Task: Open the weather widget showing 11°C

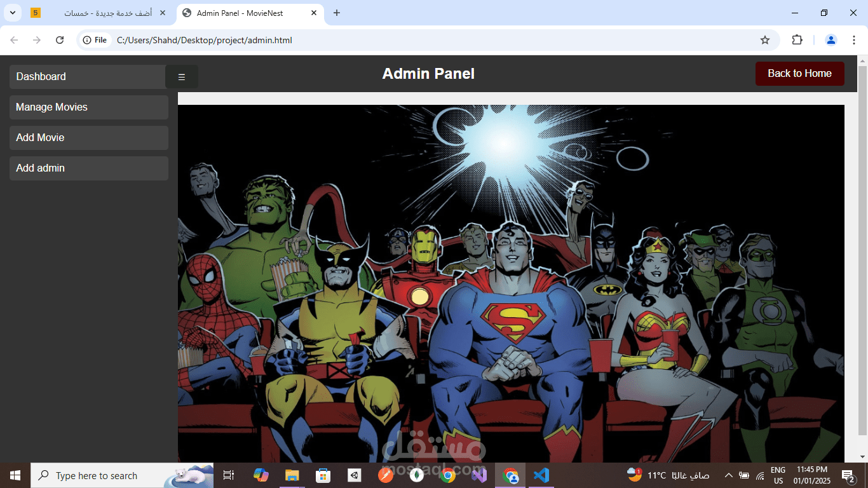Action: 668,475
